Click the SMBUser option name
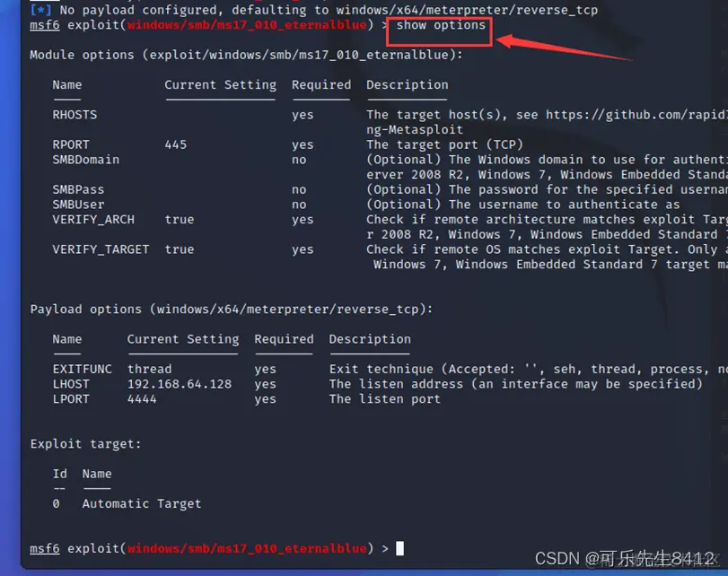The width and height of the screenshot is (728, 576). click(78, 205)
